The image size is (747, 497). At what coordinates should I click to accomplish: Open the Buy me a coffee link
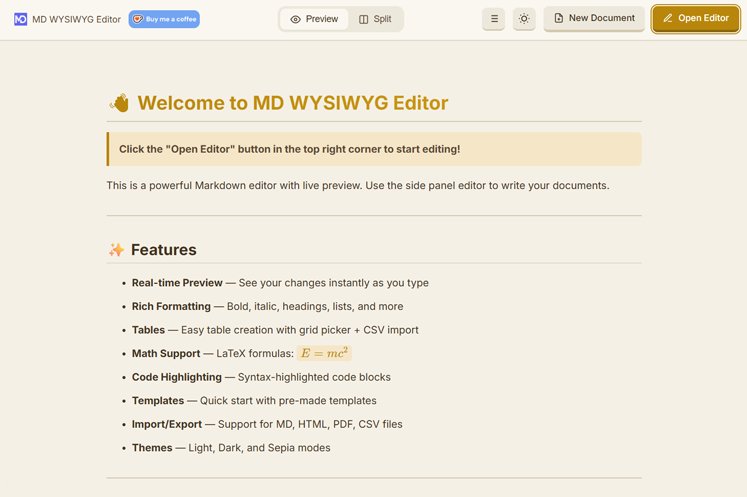(164, 19)
